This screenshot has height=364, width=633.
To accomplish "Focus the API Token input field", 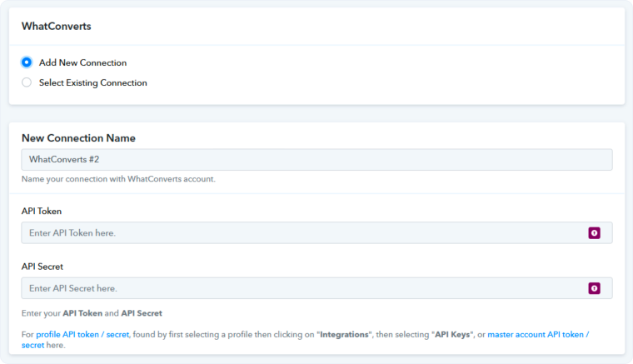I will pyautogui.click(x=316, y=233).
